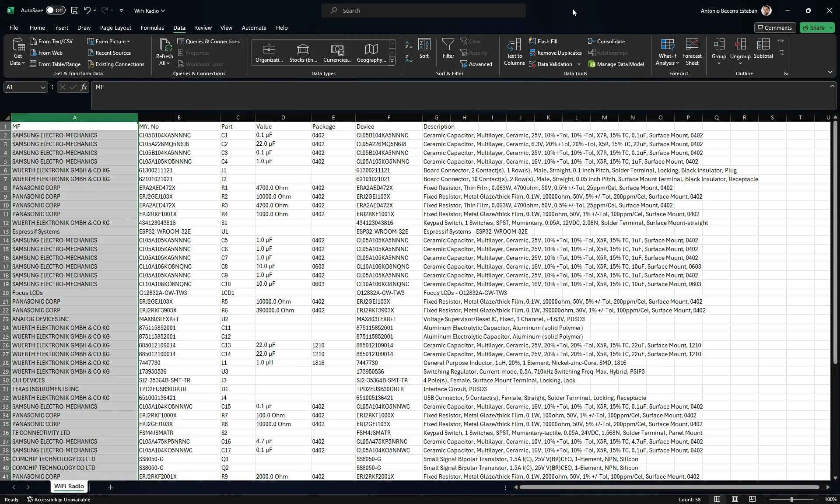Open the Get Data dropdown
Image resolution: width=840 pixels, height=504 pixels.
18,52
